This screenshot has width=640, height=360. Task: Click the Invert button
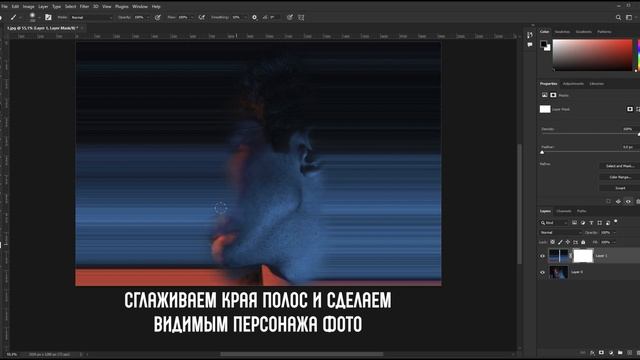point(620,188)
